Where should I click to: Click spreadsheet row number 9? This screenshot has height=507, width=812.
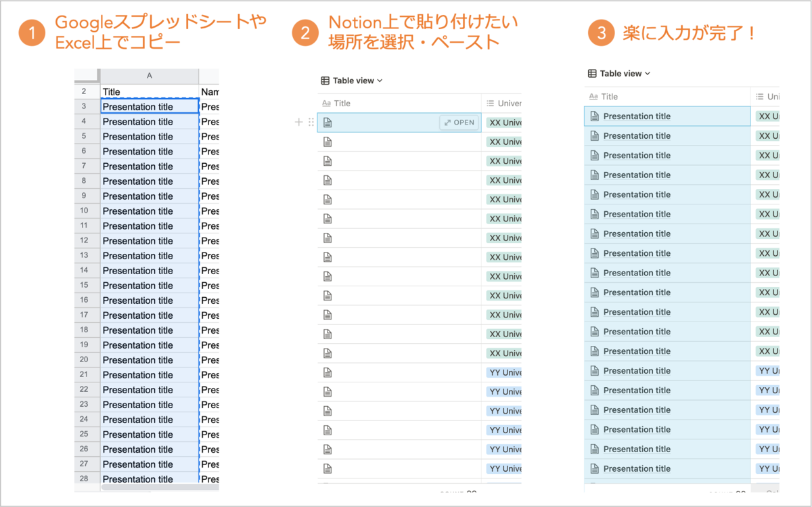coord(87,196)
